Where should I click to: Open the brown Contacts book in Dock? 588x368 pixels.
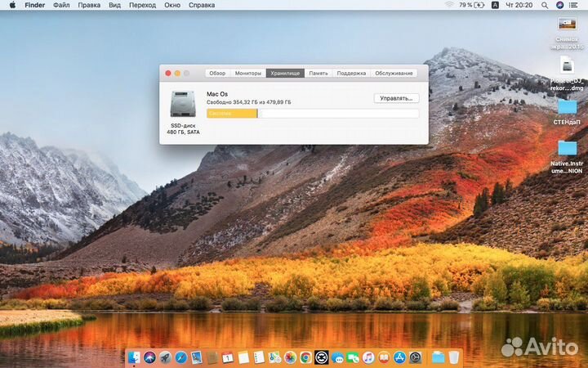[212, 357]
